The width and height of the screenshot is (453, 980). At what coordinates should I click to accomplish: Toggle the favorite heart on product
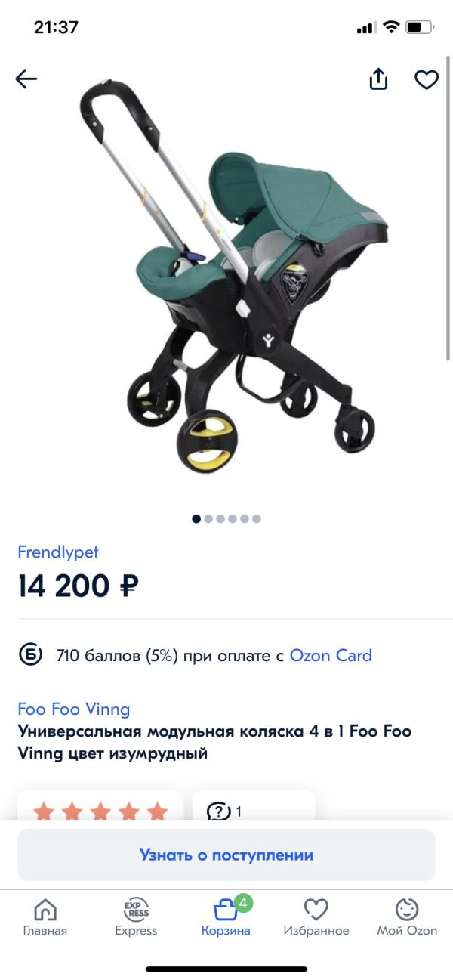[x=427, y=79]
